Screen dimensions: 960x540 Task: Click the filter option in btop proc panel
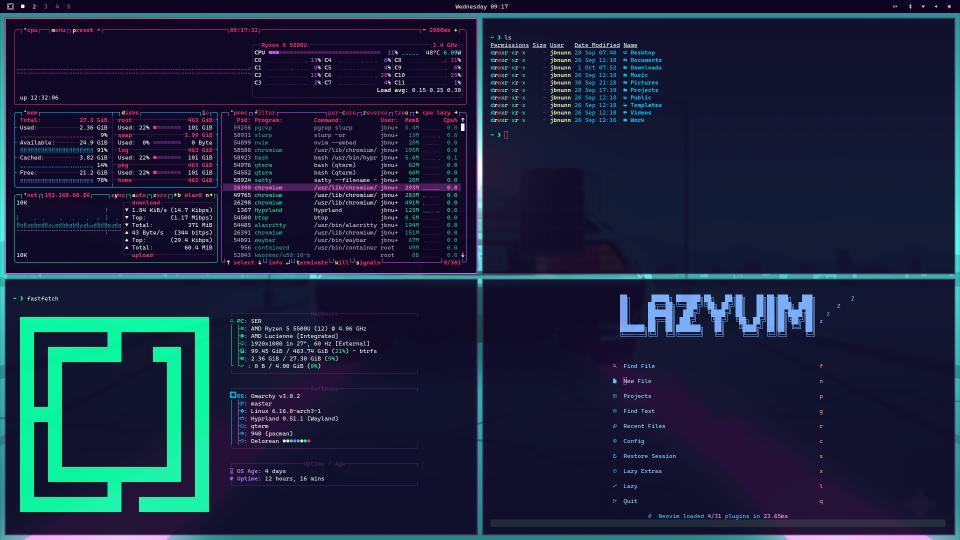coord(264,113)
